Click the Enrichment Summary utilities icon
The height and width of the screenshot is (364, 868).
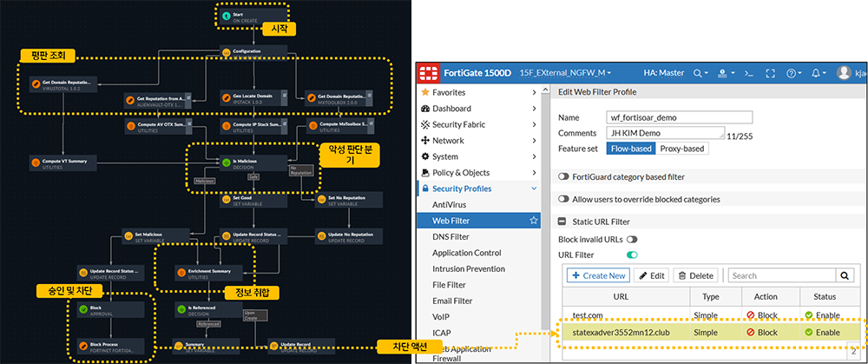click(181, 272)
